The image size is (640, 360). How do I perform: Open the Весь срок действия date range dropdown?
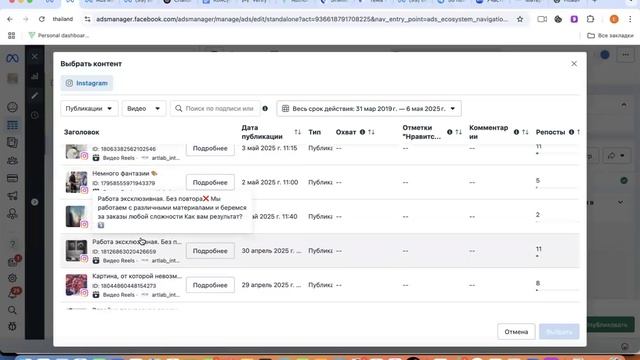pyautogui.click(x=369, y=109)
